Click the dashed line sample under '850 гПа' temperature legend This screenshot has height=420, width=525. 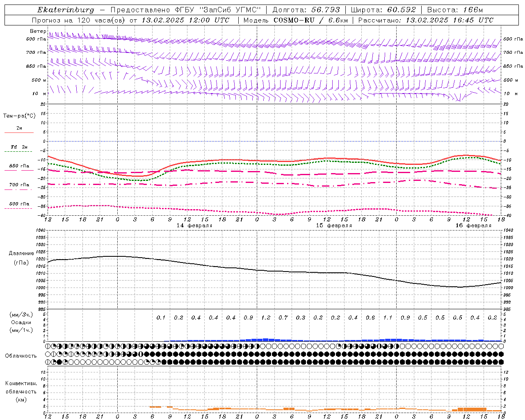tap(19, 171)
